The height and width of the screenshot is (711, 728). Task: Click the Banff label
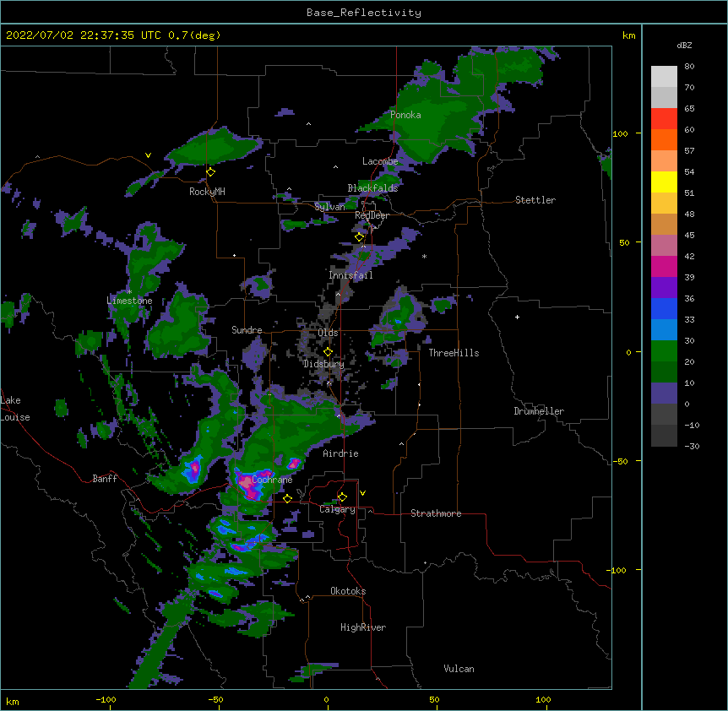(105, 479)
